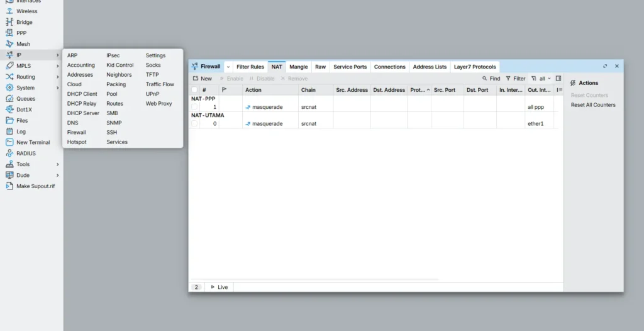Open DHCP Server from the IP submenu
The height and width of the screenshot is (331, 644).
[83, 113]
